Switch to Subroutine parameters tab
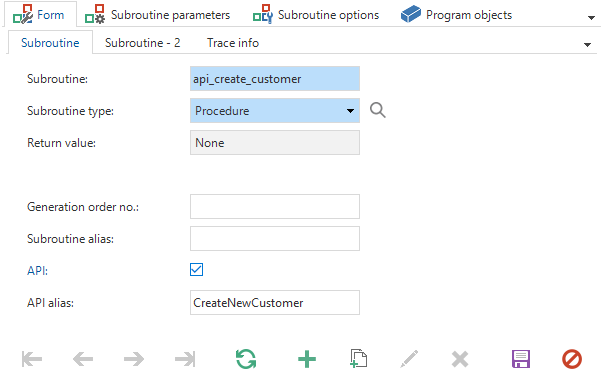This screenshot has height=383, width=606. click(158, 15)
